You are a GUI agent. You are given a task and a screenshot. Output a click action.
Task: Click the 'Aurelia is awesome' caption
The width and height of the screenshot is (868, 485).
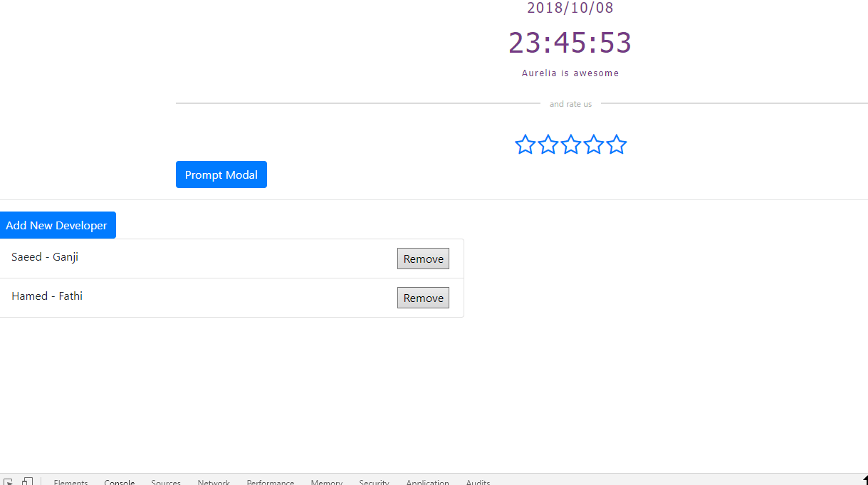point(570,73)
